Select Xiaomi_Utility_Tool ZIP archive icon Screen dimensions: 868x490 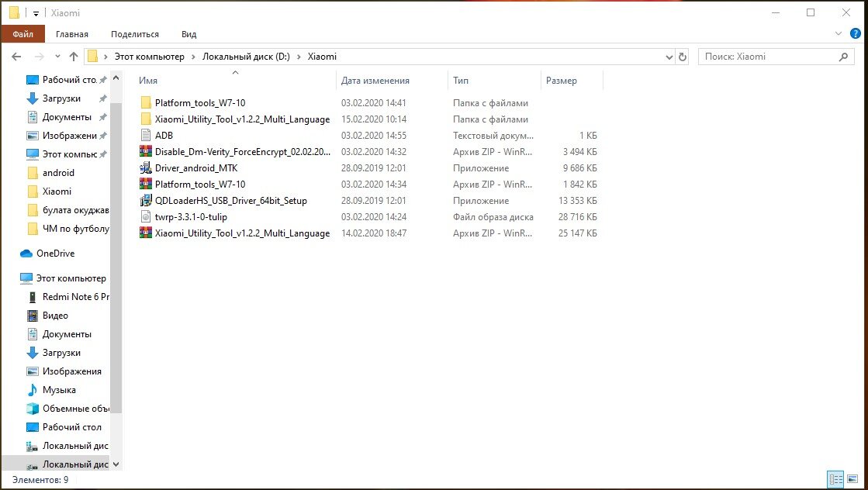[146, 233]
